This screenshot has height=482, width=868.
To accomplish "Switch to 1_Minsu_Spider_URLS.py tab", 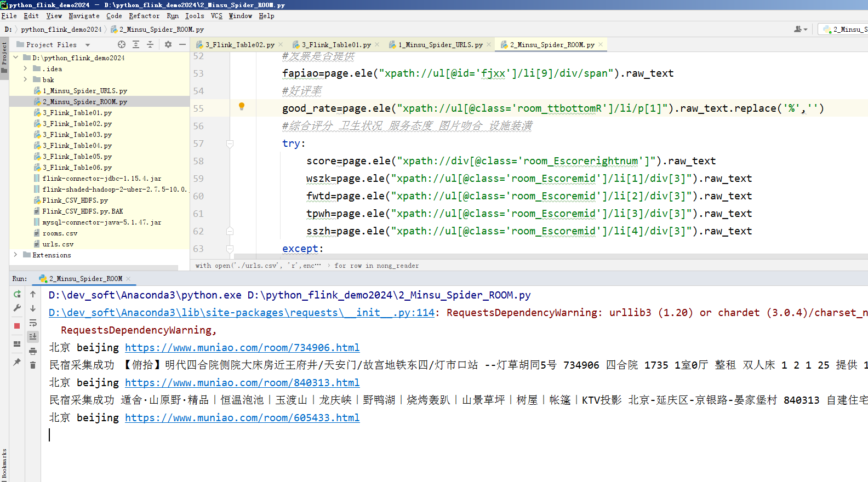I will click(440, 45).
